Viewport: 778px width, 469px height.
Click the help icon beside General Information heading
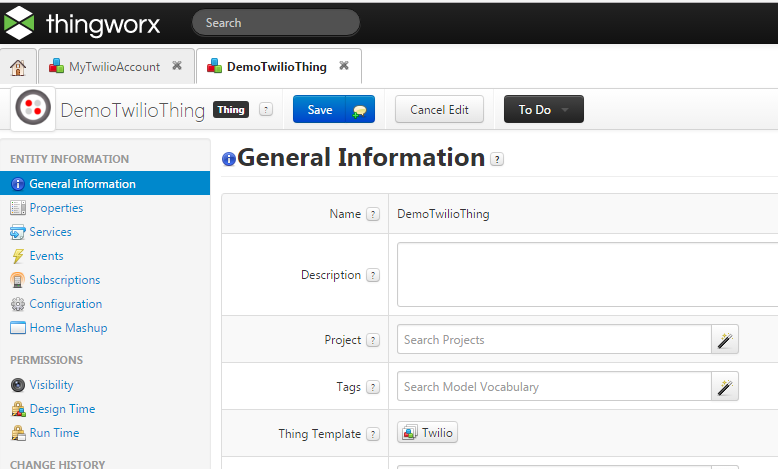pyautogui.click(x=497, y=159)
